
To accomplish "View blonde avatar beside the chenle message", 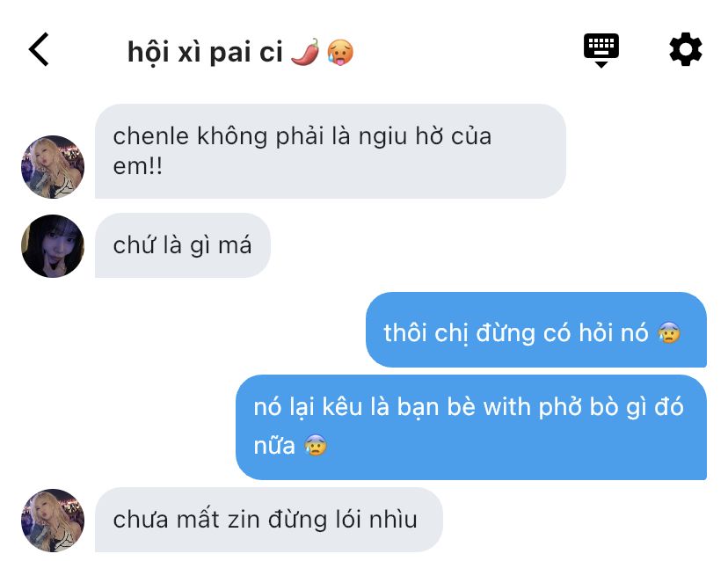I will [x=53, y=167].
